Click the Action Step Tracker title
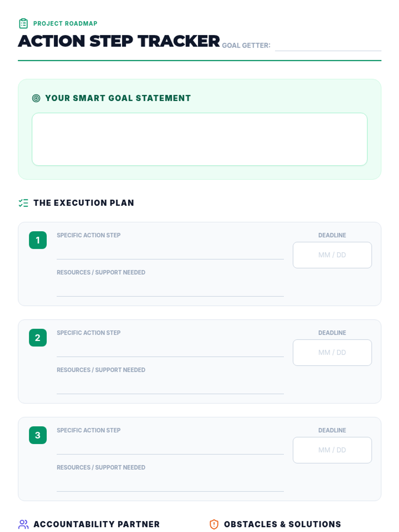This screenshot has width=399, height=532. 119,41
